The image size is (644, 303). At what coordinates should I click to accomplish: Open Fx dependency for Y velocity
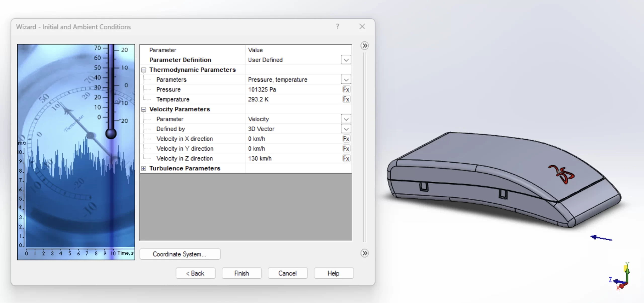pyautogui.click(x=346, y=149)
